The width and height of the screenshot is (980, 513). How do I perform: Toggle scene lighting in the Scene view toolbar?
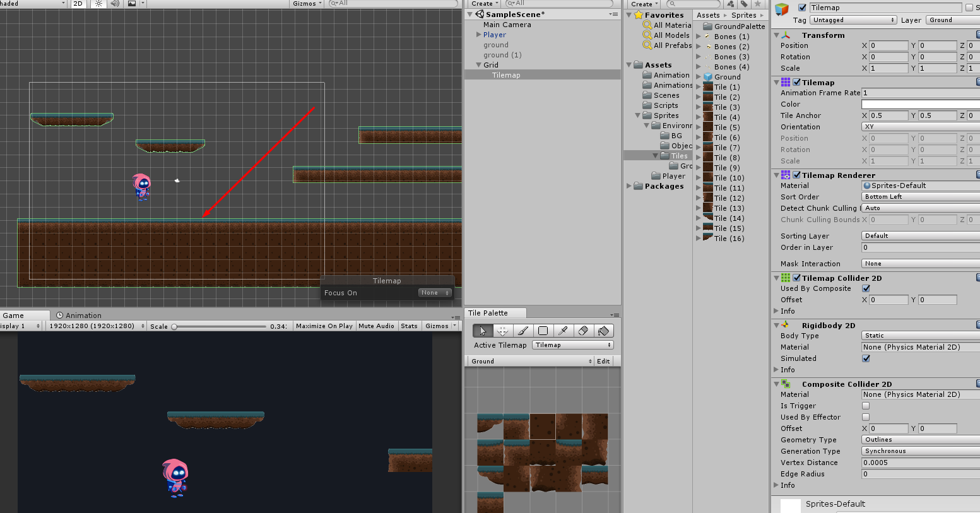tap(99, 3)
